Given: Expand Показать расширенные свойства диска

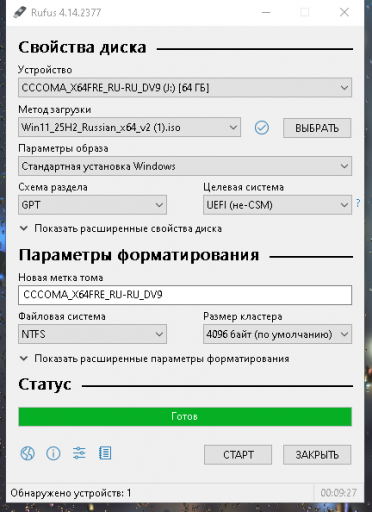Looking at the screenshot, I should [x=121, y=229].
